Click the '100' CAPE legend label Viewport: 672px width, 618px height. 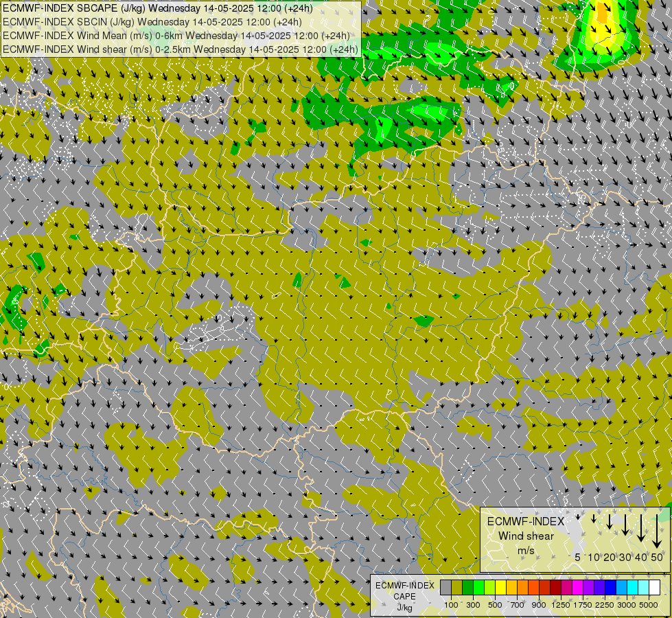[x=451, y=605]
